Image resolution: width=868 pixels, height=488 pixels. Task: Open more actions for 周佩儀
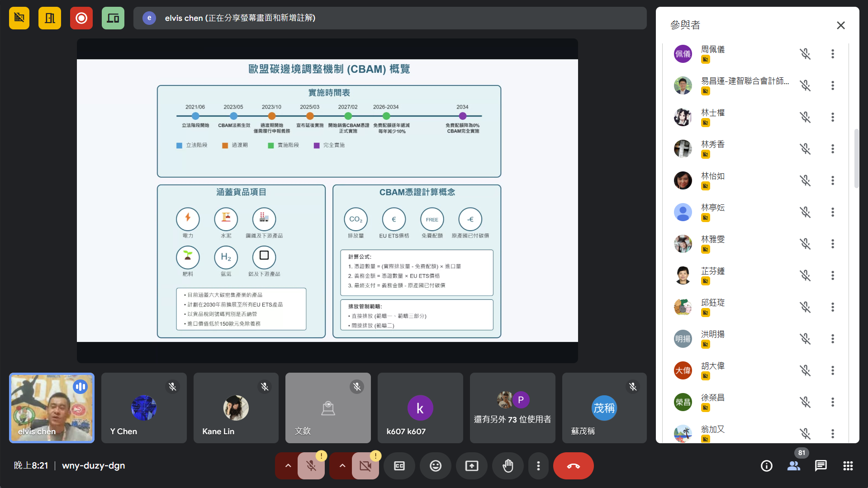(x=832, y=54)
